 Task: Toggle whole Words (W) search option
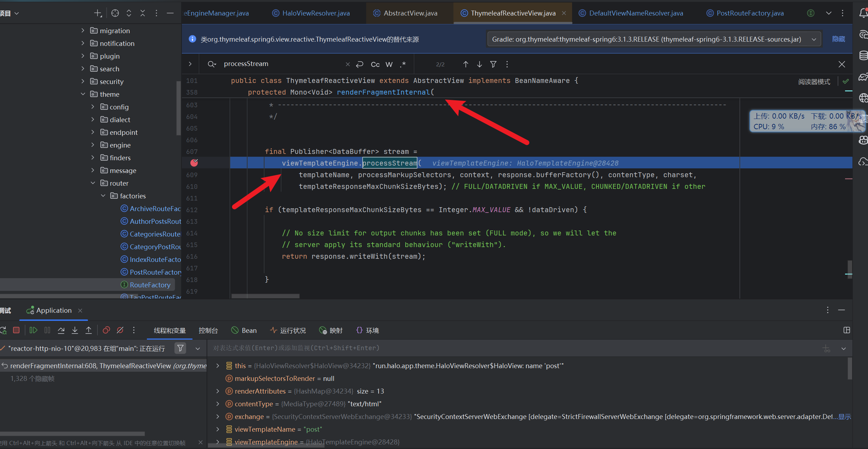(389, 64)
